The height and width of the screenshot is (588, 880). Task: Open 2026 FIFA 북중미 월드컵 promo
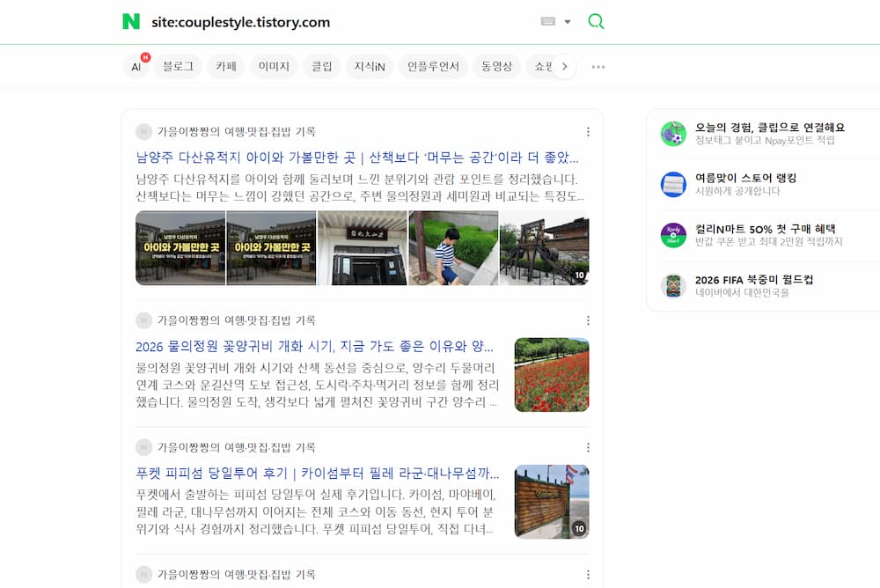(x=754, y=280)
